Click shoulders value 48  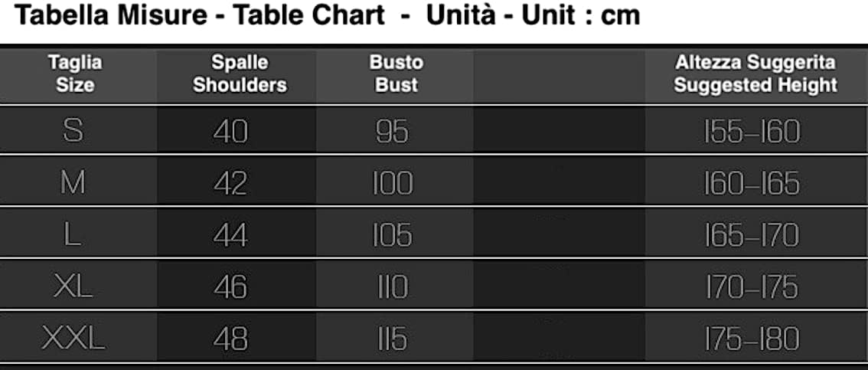point(230,338)
